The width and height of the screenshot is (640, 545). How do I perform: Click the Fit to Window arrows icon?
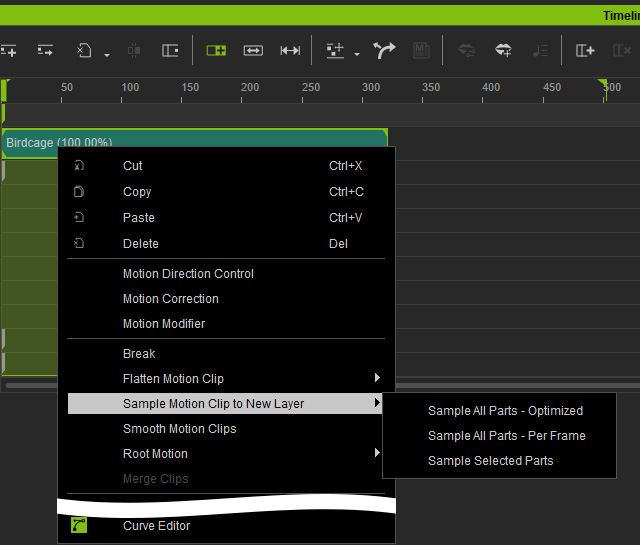click(x=290, y=51)
